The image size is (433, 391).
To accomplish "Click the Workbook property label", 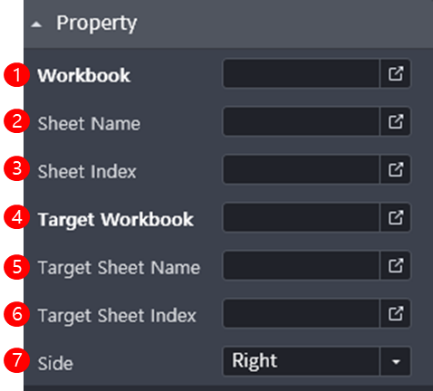I will pos(84,75).
